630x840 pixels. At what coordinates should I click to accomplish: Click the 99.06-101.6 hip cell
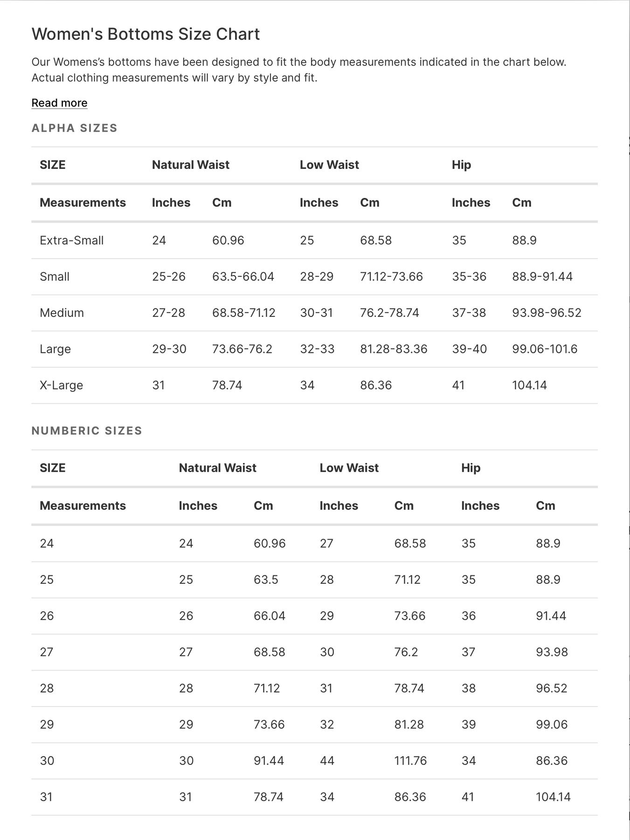tap(545, 349)
